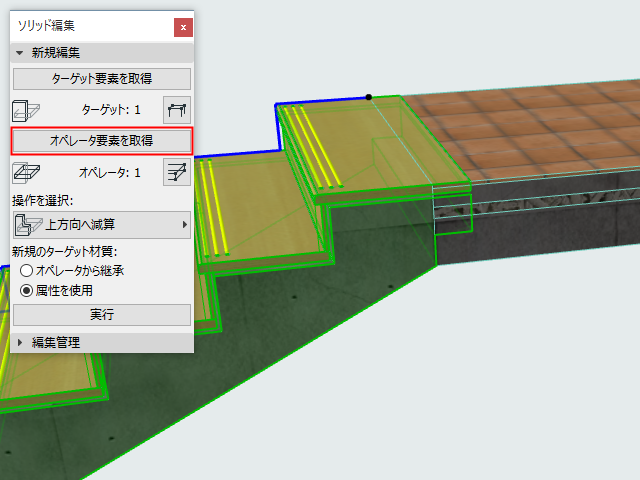Close the ソリッド編集 palette
This screenshot has width=640, height=480.
[x=183, y=27]
